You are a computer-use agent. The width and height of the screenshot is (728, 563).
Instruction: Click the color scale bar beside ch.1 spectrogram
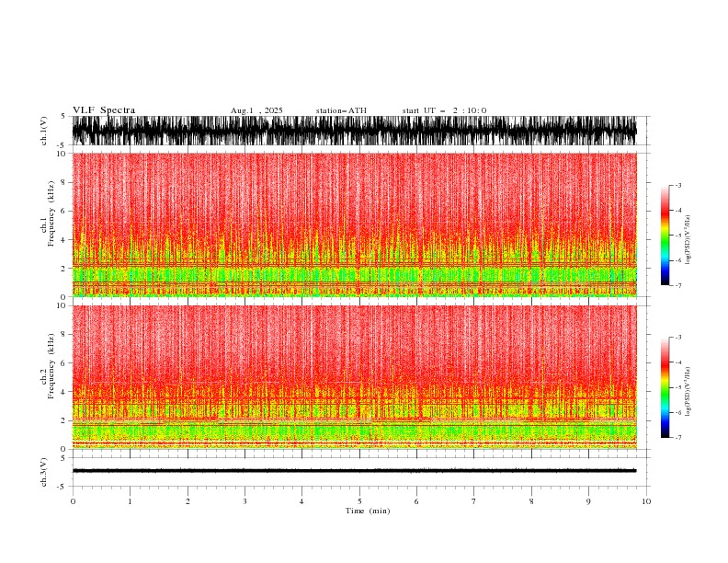click(x=665, y=236)
